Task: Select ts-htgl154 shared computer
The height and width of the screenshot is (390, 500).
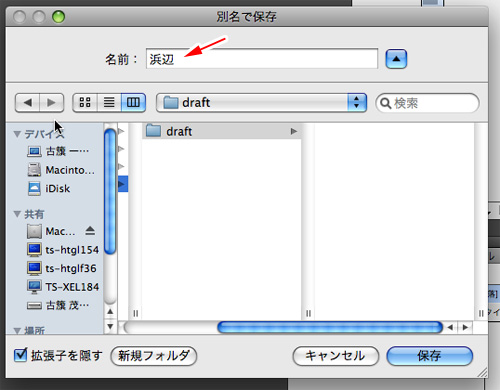Action: coord(63,250)
